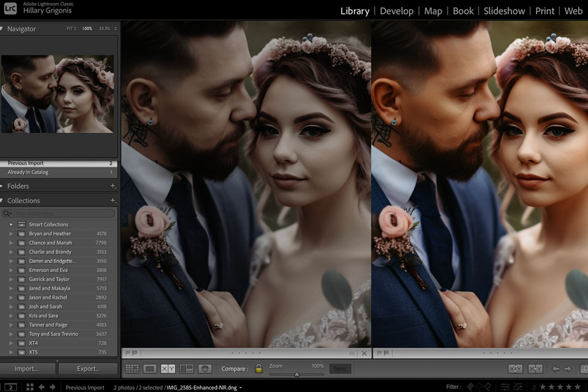Open the Navigator FIT options arrows
Screen dimensions: 588x392
tap(75, 29)
